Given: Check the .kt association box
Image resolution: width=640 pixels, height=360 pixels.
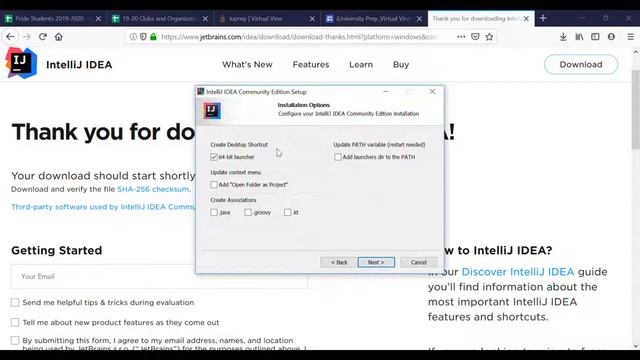Looking at the screenshot, I should point(288,212).
